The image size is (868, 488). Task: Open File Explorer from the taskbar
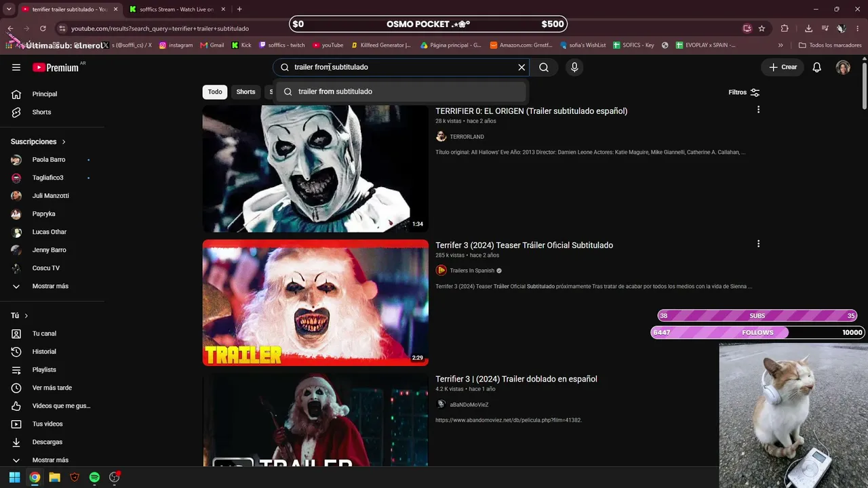click(x=54, y=477)
